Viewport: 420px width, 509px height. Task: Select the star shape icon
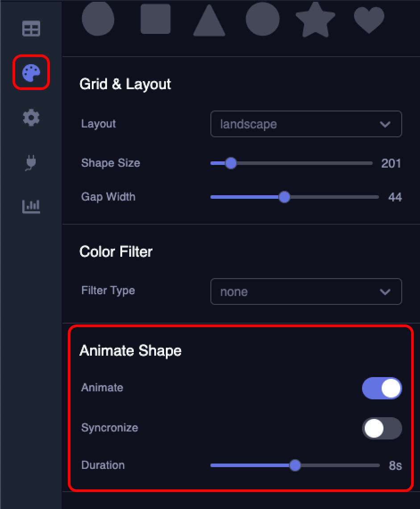pos(316,19)
